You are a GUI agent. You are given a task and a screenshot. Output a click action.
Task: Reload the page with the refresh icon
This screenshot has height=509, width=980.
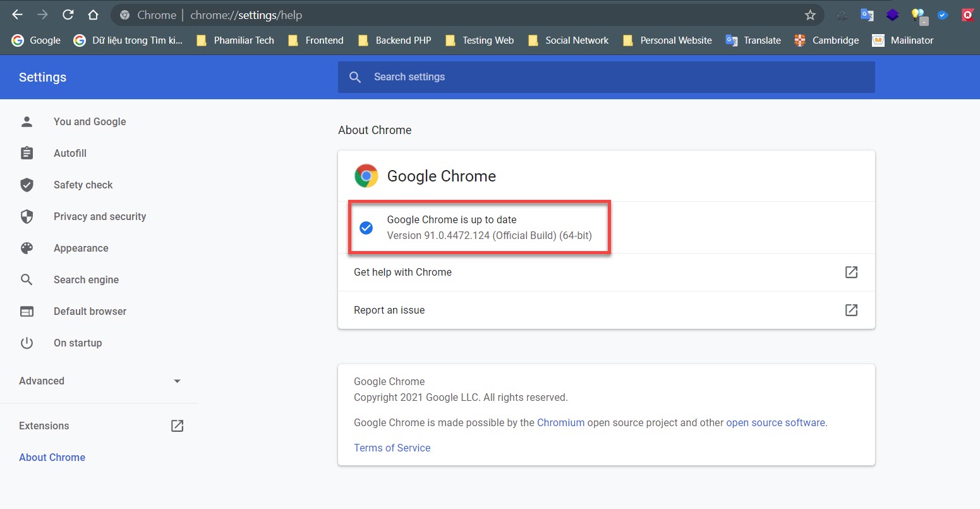[x=68, y=15]
